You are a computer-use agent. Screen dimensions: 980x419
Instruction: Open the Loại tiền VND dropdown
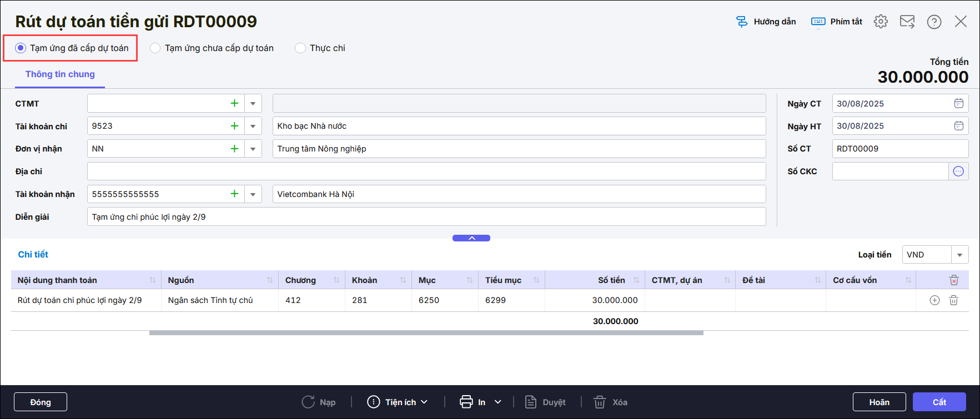(959, 255)
